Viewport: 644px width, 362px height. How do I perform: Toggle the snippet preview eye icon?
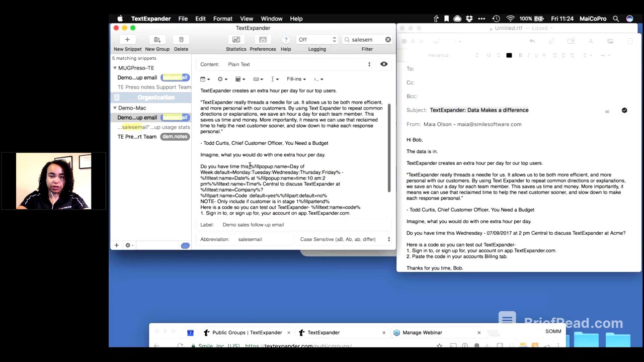pos(384,64)
